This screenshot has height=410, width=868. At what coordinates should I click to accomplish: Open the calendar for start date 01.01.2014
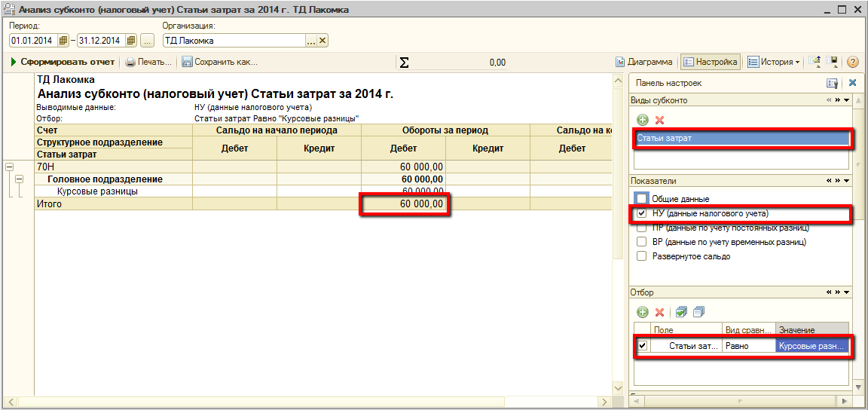pos(63,41)
